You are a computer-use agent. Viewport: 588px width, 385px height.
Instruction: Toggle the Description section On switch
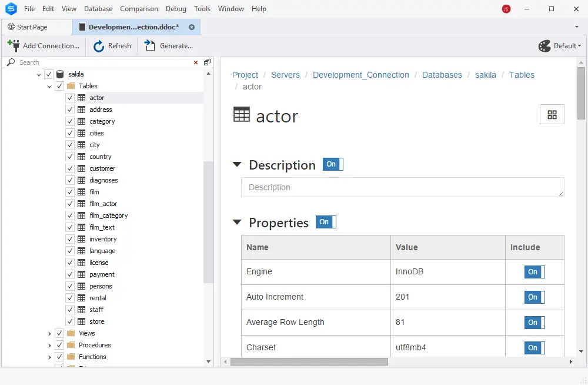point(333,165)
